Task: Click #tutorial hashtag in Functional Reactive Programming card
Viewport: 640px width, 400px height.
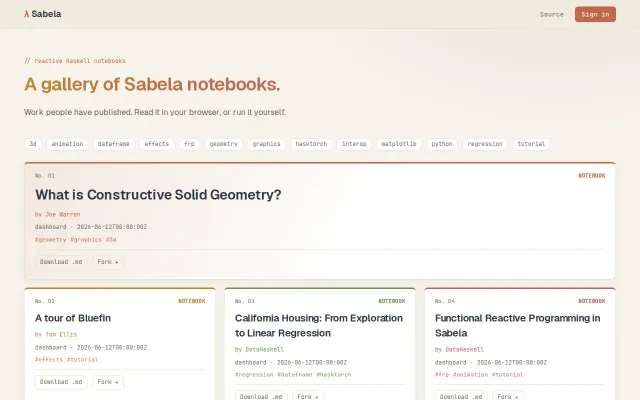Action: pyautogui.click(x=507, y=375)
